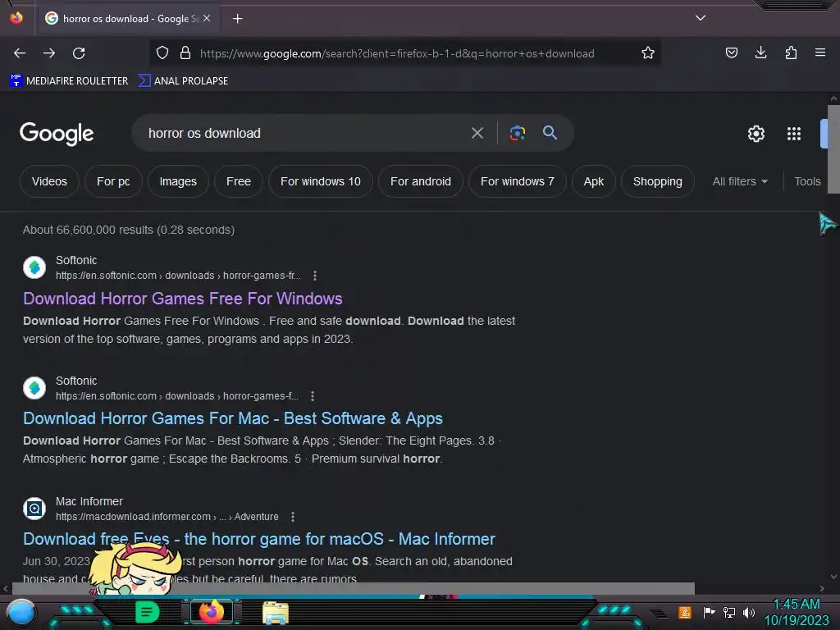840x630 pixels.
Task: Open volume control in system tray
Action: pyautogui.click(x=748, y=612)
